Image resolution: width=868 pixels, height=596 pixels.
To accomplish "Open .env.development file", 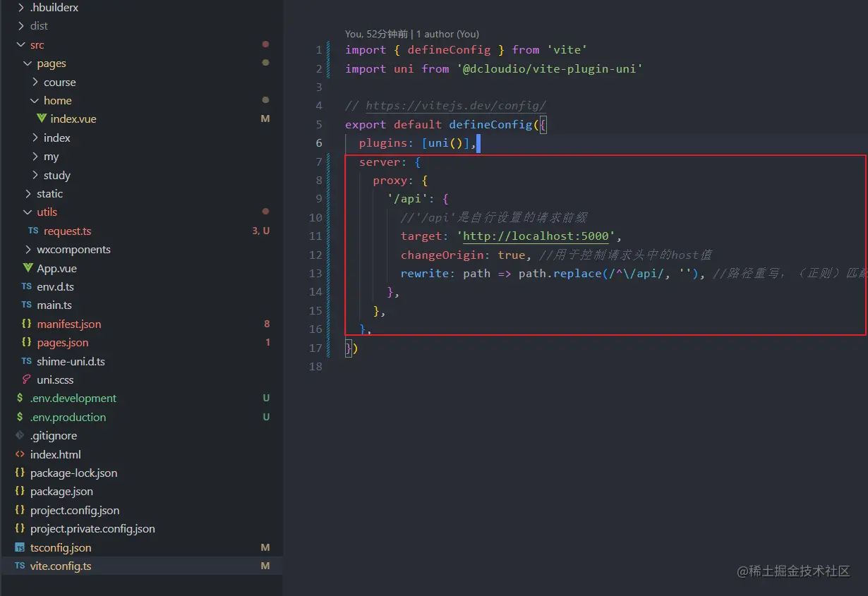I will coord(73,399).
